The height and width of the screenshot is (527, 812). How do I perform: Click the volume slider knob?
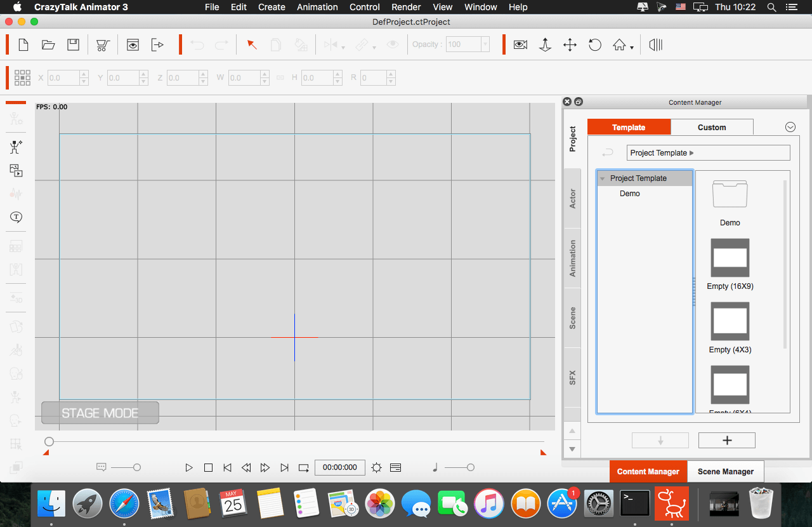coord(470,467)
